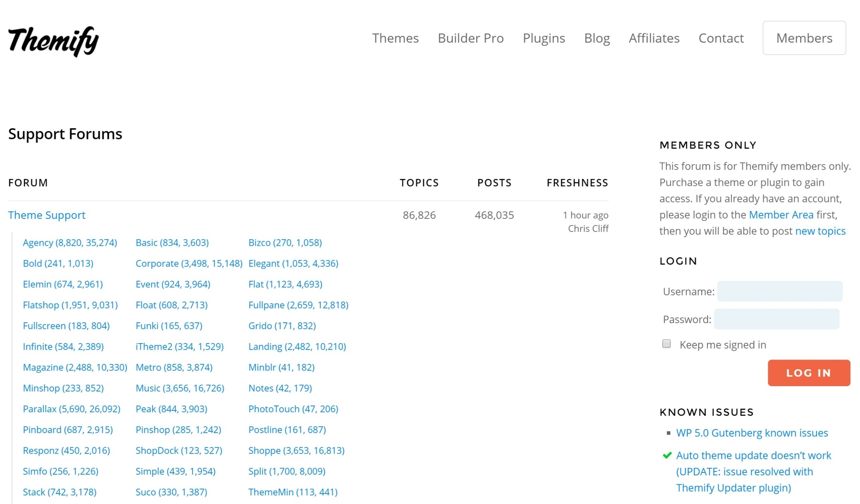Click the LOG IN button
This screenshot has width=860, height=504.
point(809,373)
